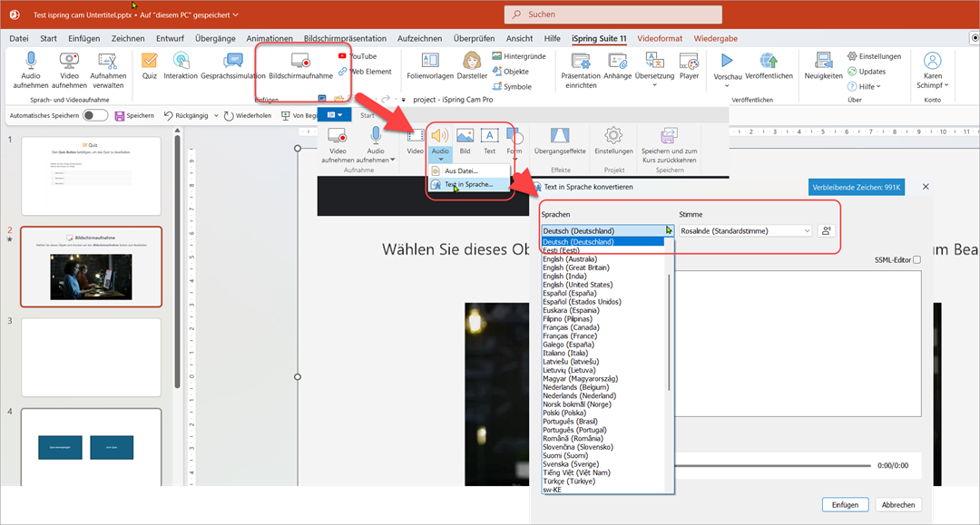The image size is (980, 525).
Task: Open the Sprachen language combo box
Action: pos(608,231)
